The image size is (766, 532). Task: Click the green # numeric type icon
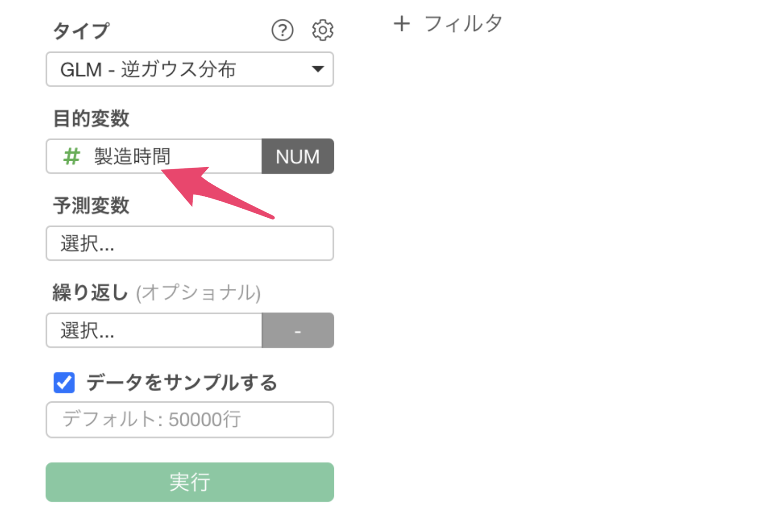point(71,157)
